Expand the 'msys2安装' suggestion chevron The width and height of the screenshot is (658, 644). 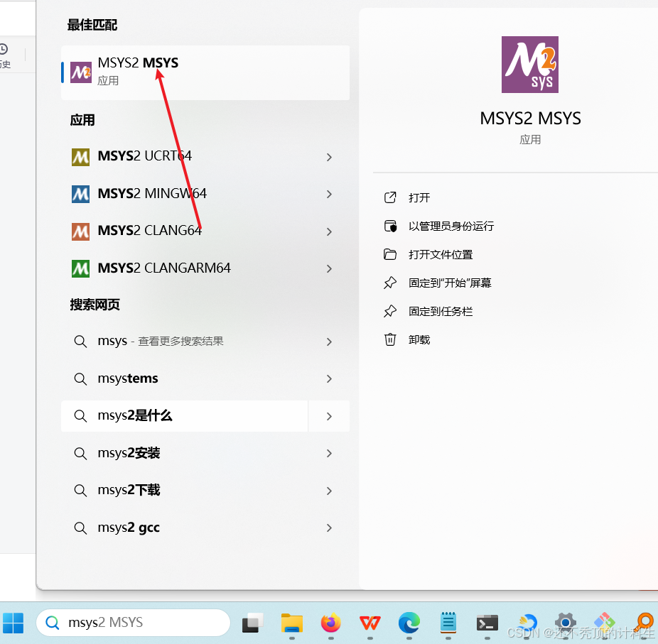click(330, 453)
